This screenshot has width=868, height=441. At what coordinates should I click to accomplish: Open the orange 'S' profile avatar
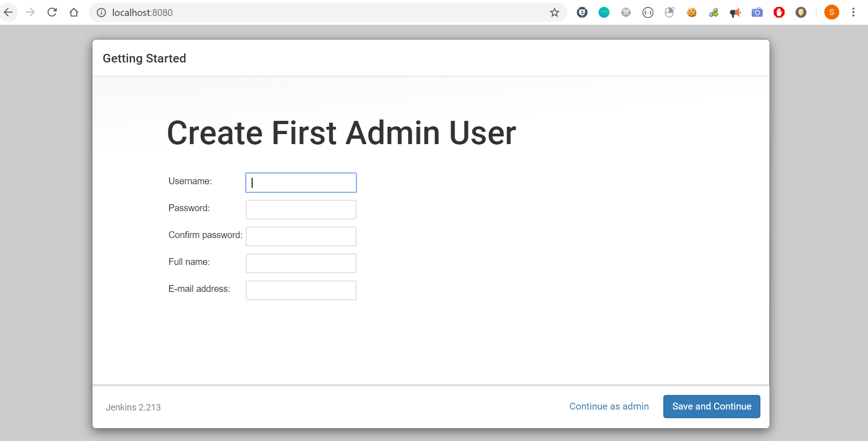pyautogui.click(x=832, y=12)
